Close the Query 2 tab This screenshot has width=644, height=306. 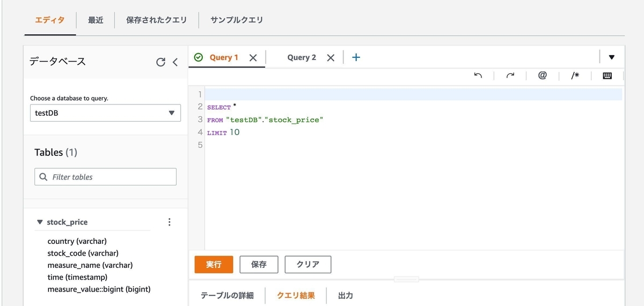(331, 58)
